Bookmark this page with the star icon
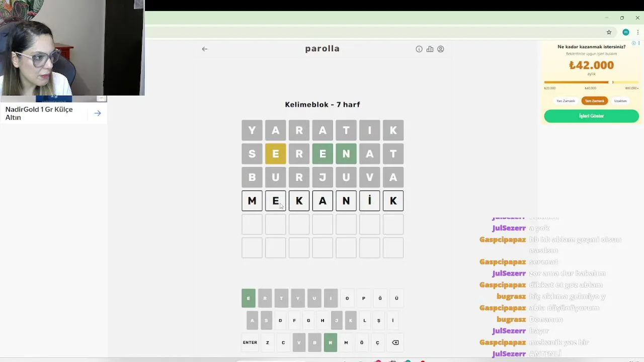Screen dimensions: 644x362 point(609,32)
